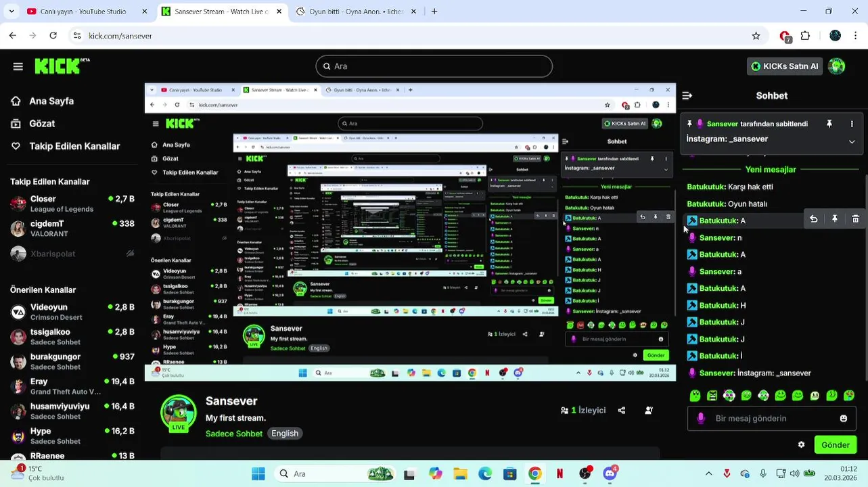The width and height of the screenshot is (868, 487).
Task: Open the Kick hamburger sidebar menu
Action: click(x=18, y=66)
